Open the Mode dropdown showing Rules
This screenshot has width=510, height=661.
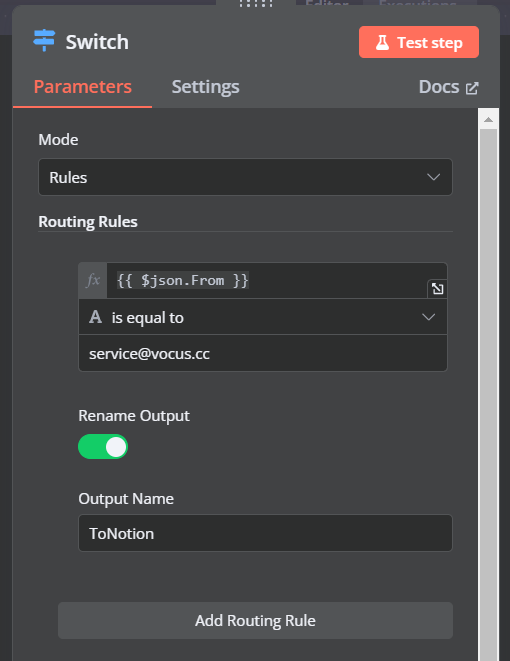pos(245,177)
